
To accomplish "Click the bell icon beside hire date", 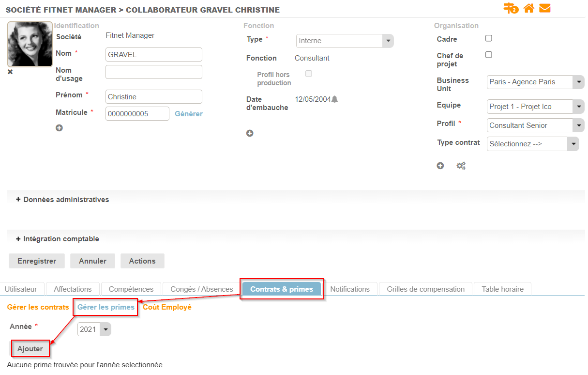I will coord(334,99).
